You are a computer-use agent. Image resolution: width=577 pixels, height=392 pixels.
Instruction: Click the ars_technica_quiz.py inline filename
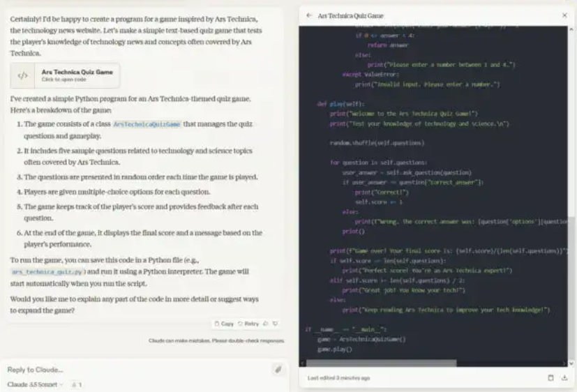[x=47, y=272]
